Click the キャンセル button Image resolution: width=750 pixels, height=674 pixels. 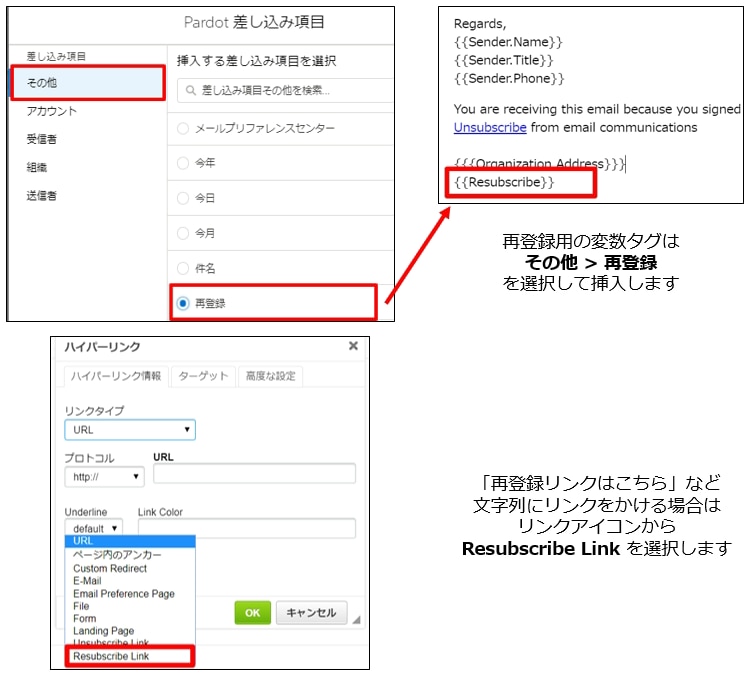(x=311, y=613)
